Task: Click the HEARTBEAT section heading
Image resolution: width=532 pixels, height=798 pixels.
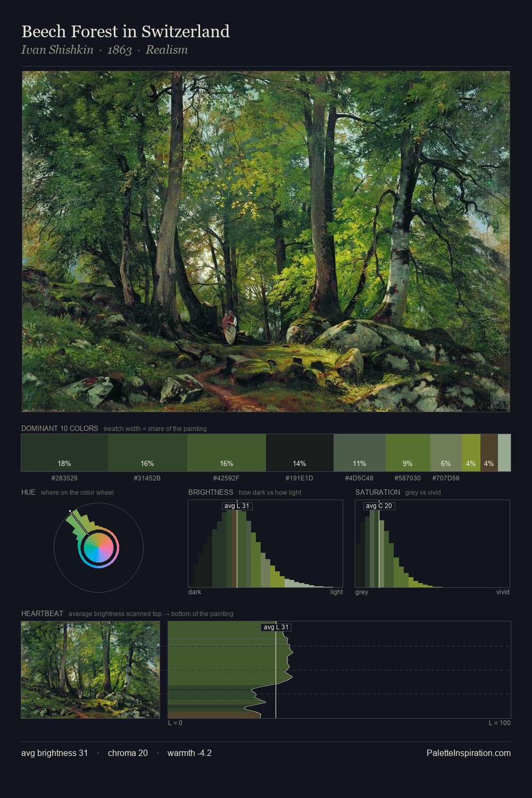Action: (42, 613)
